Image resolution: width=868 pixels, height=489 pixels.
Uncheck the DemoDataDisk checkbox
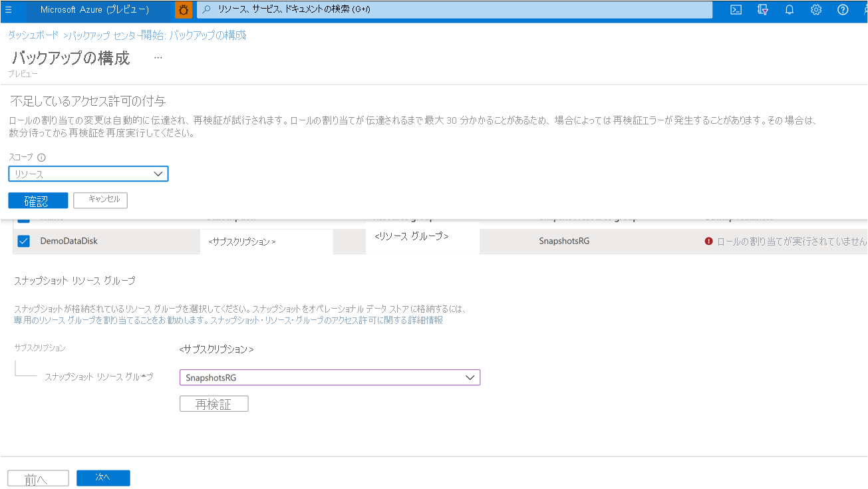pyautogui.click(x=23, y=241)
